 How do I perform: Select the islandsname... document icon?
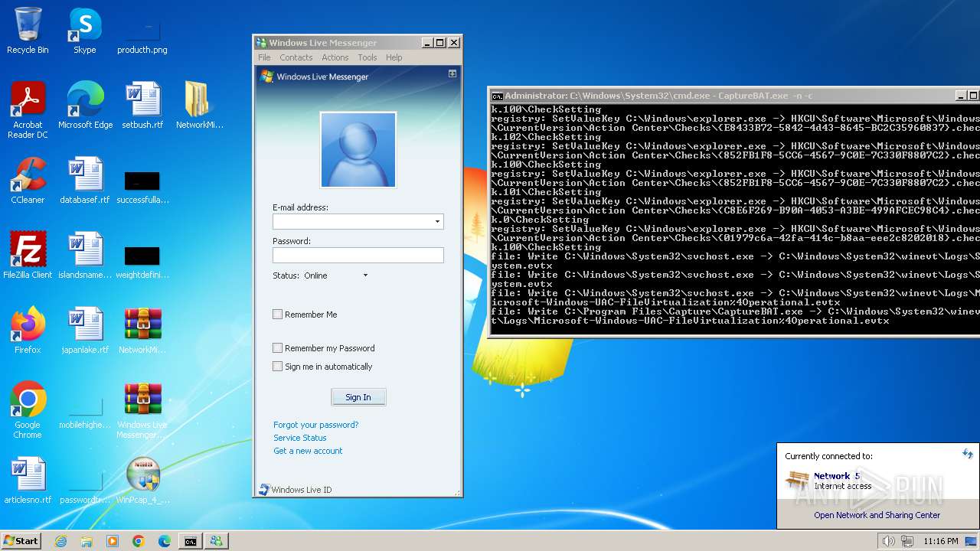[x=85, y=256]
